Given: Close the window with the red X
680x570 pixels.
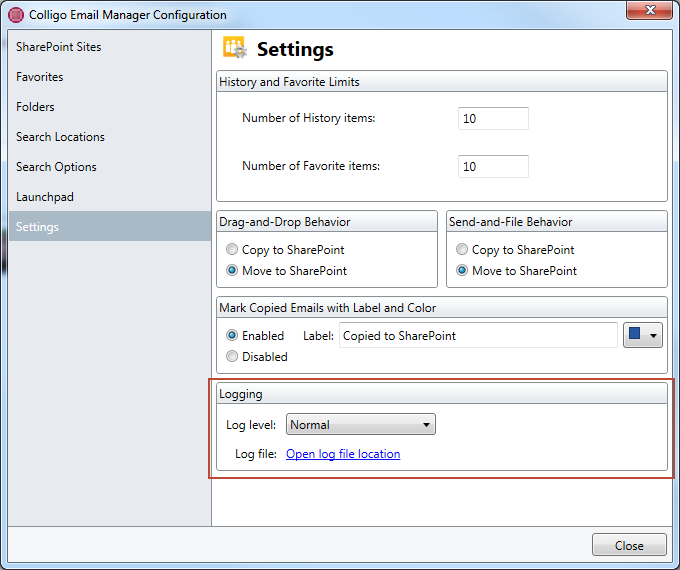Looking at the screenshot, I should click(649, 10).
